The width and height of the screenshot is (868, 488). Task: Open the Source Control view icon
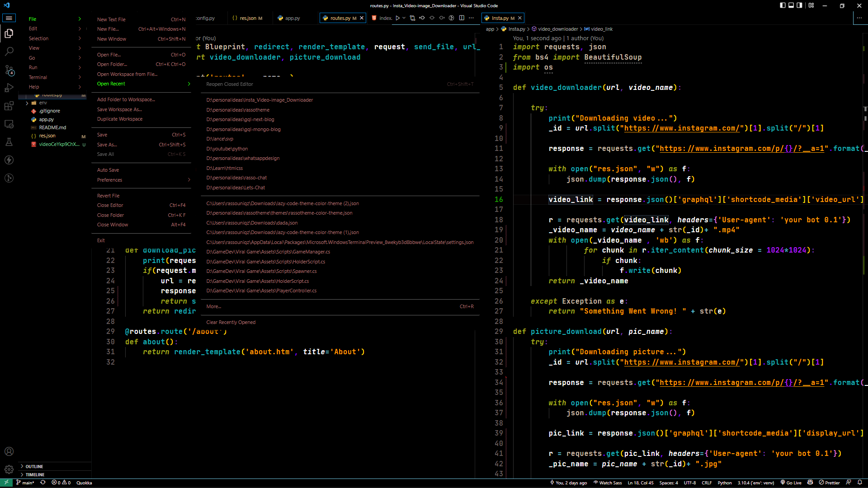9,70
